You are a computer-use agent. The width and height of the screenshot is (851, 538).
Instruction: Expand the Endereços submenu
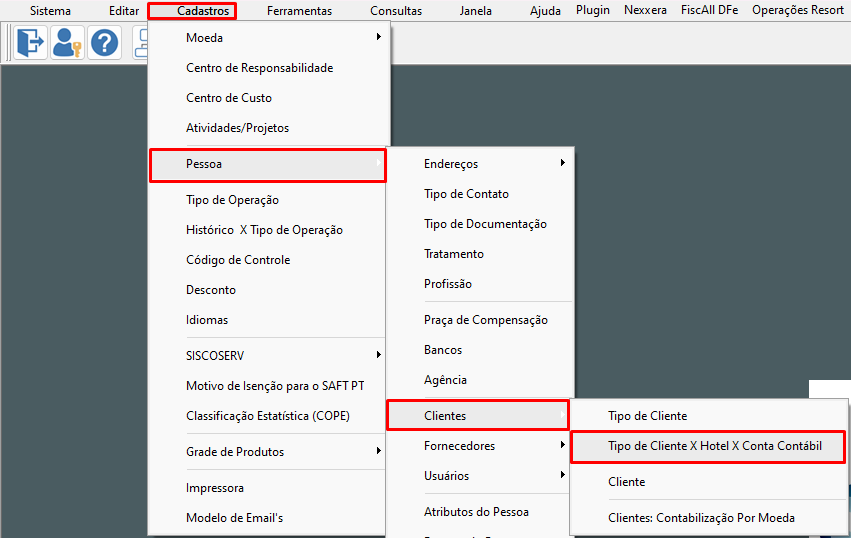click(x=480, y=163)
